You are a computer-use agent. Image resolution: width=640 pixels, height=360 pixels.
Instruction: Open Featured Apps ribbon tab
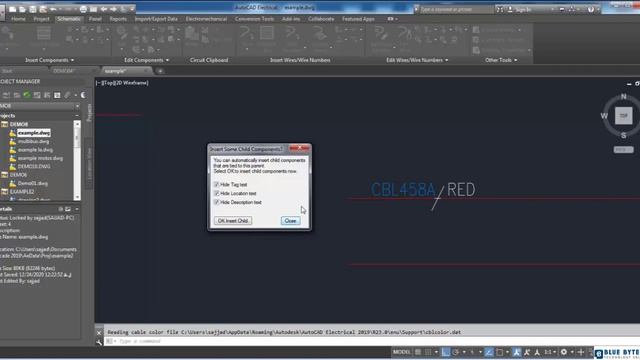(x=358, y=19)
